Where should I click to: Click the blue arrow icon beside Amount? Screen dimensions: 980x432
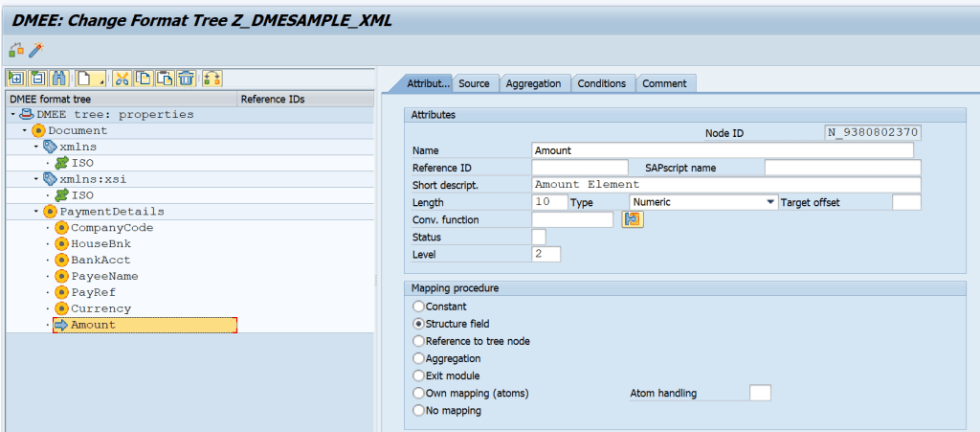61,325
